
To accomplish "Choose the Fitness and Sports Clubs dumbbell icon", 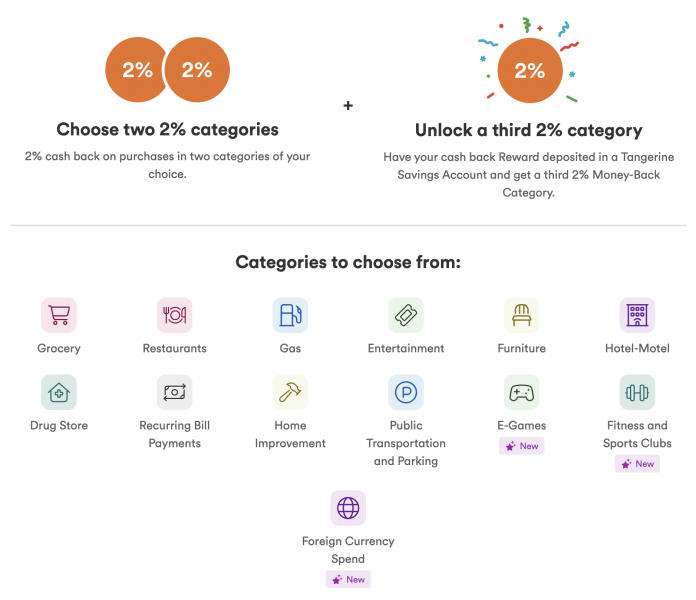I will (x=637, y=392).
